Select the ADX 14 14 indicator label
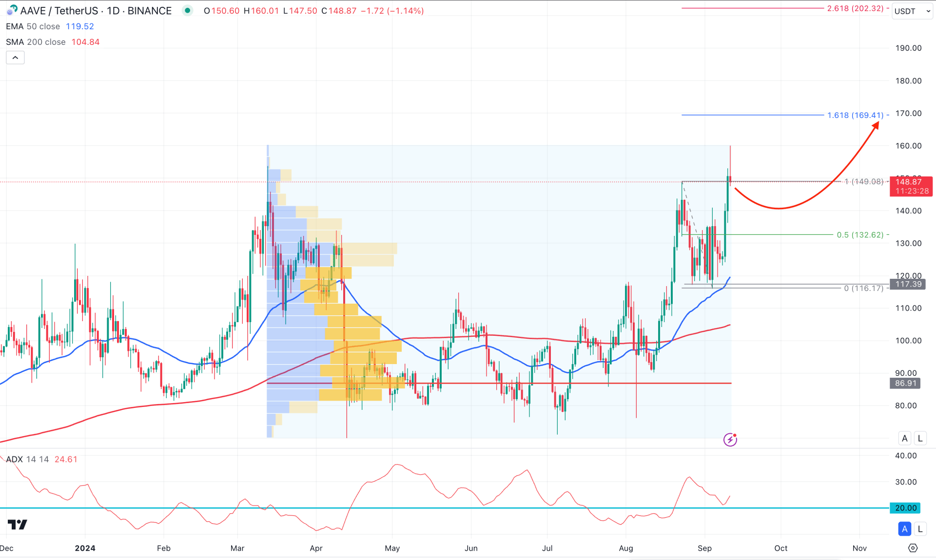Image resolution: width=936 pixels, height=560 pixels. pyautogui.click(x=27, y=459)
